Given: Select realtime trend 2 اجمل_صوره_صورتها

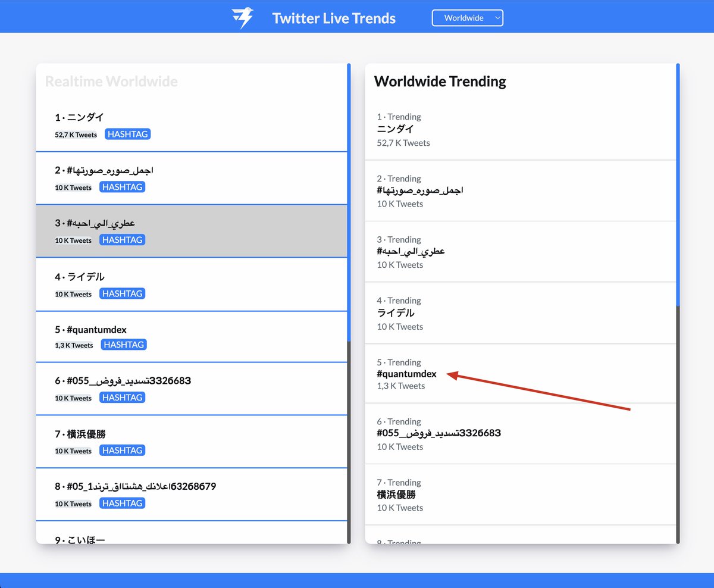Looking at the screenshot, I should (192, 179).
